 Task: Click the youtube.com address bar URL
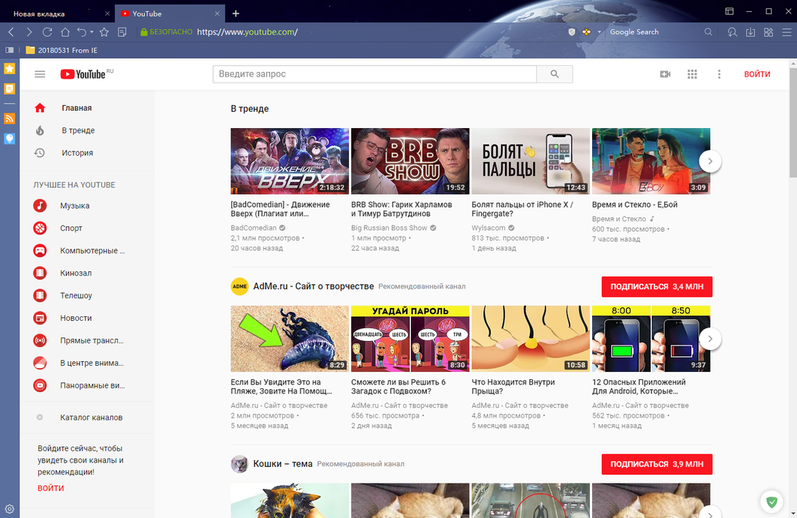pos(247,32)
